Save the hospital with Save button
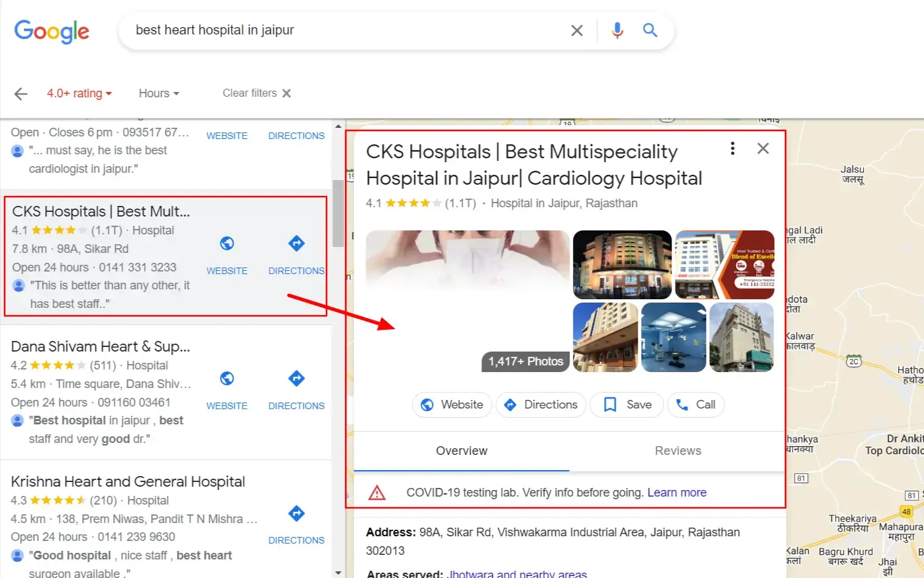Viewport: 924px width, 578px height. [627, 405]
